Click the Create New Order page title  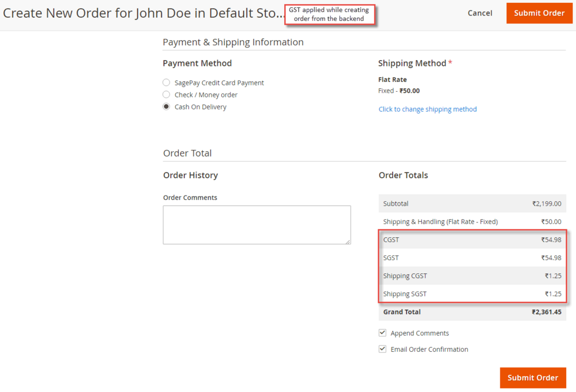click(x=143, y=13)
